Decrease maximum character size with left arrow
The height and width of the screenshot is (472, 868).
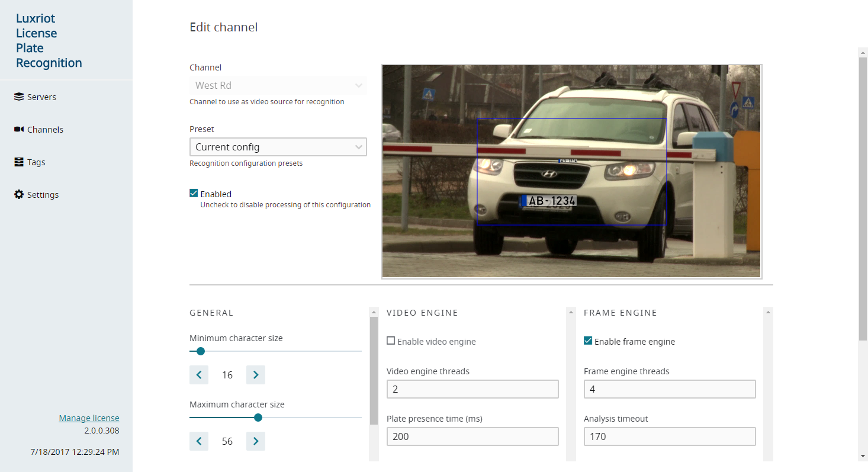[199, 441]
